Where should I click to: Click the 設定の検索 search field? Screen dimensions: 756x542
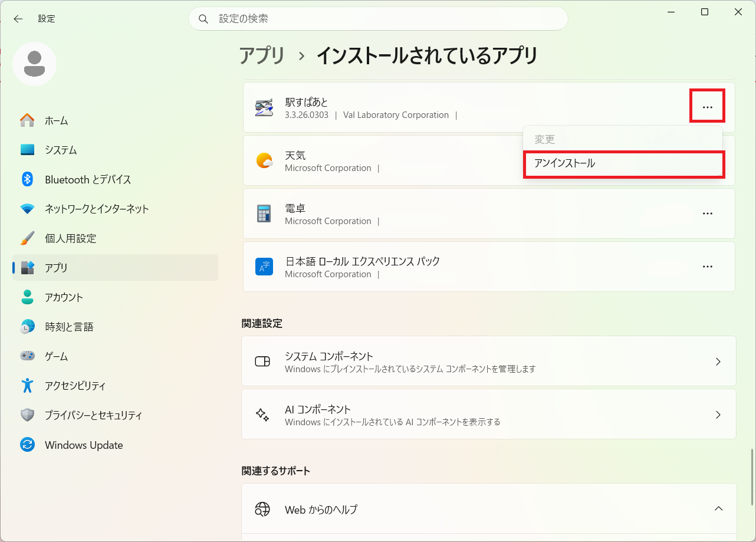tap(378, 19)
